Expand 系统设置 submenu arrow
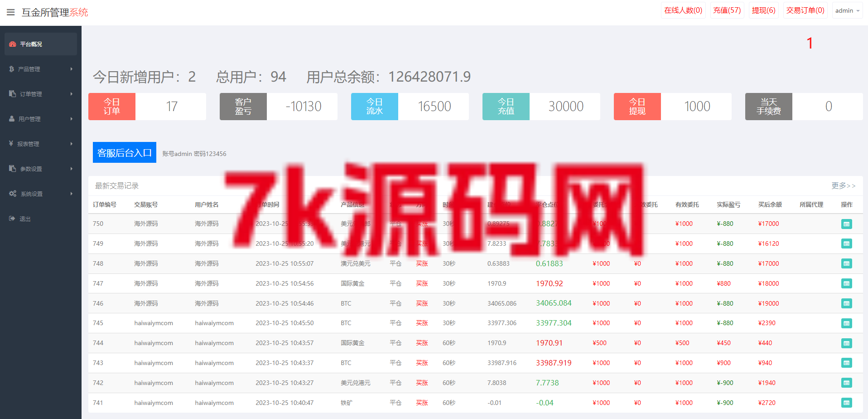Viewport: 868px width, 419px height. [72, 194]
